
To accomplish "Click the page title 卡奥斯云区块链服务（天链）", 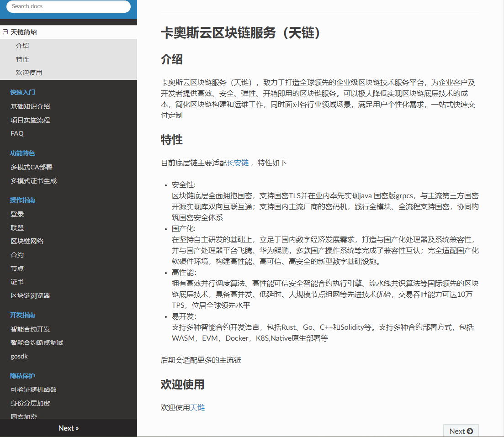I will click(241, 32).
